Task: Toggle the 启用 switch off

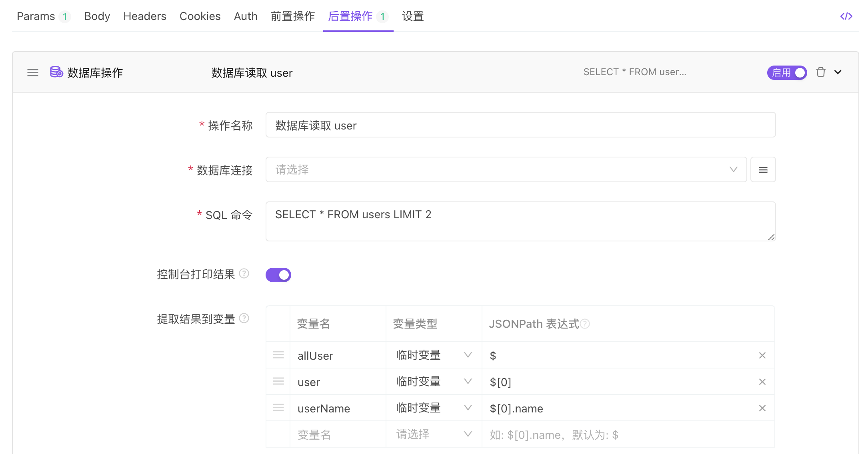Action: point(787,73)
